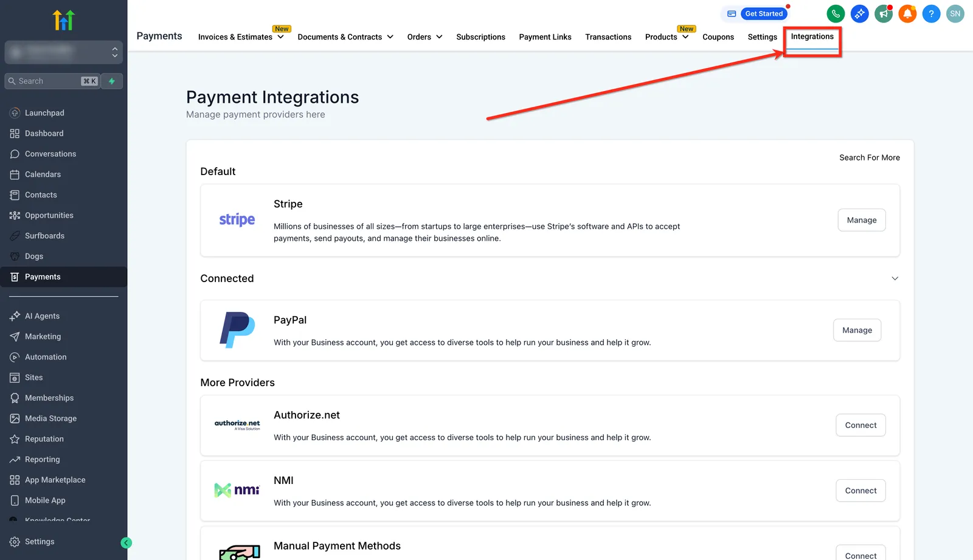Collapse the Connected section chevron
This screenshot has height=560, width=973.
(x=895, y=278)
